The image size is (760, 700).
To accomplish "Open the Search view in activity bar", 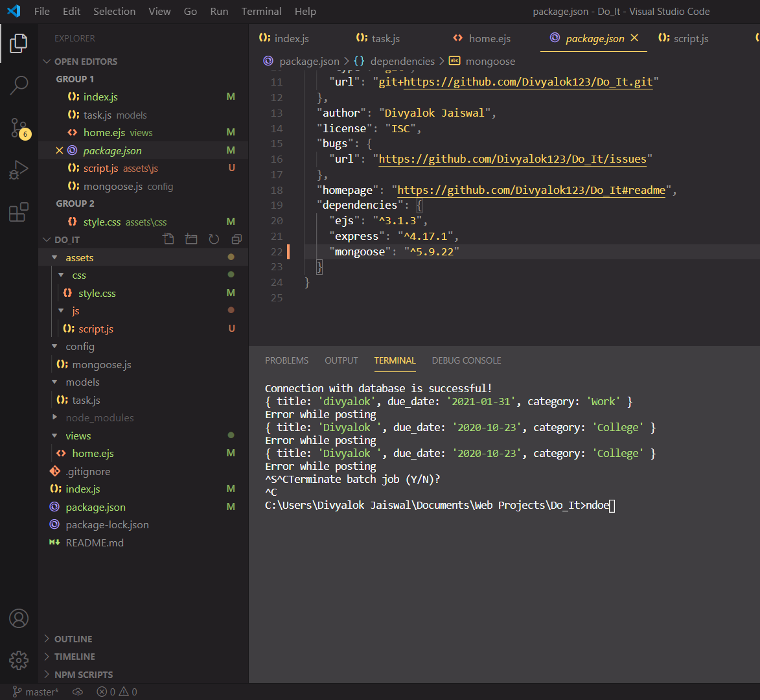I will pyautogui.click(x=18, y=86).
